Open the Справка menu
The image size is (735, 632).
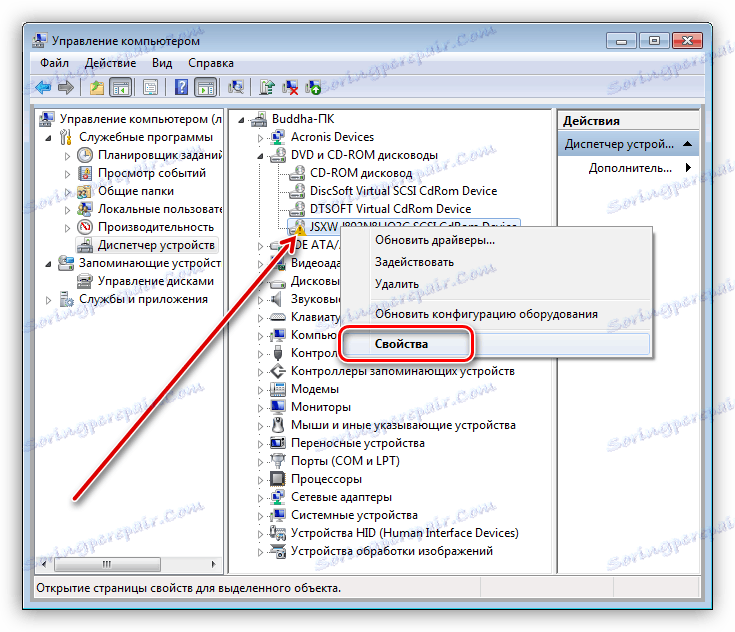pos(210,63)
